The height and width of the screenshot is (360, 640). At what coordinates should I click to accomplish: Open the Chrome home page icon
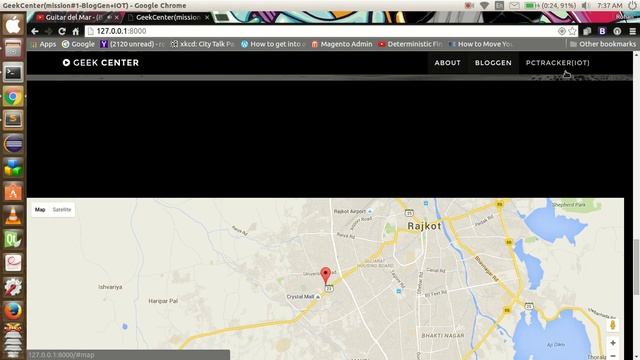(x=76, y=31)
